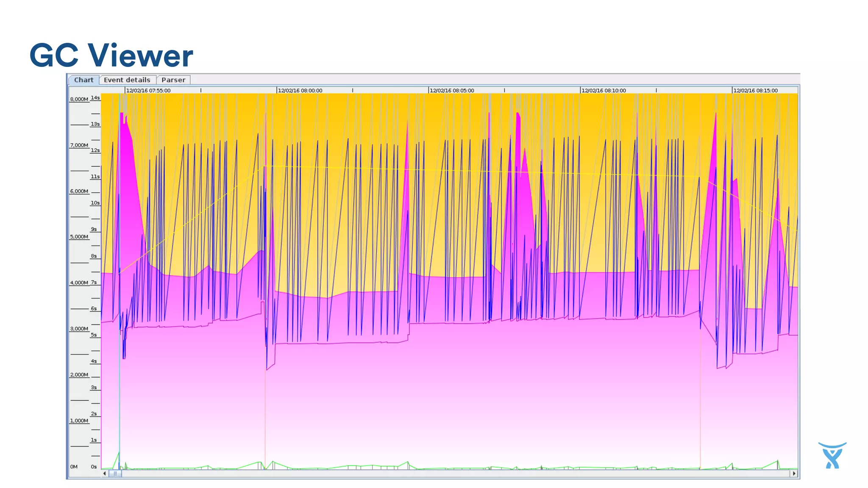Click the 7s pause time axis label

(94, 282)
